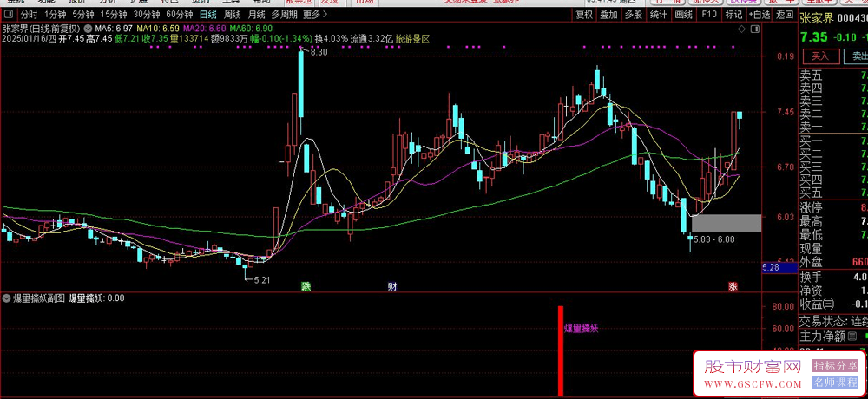Click the MA10: 6.59 indicator value

tap(158, 28)
